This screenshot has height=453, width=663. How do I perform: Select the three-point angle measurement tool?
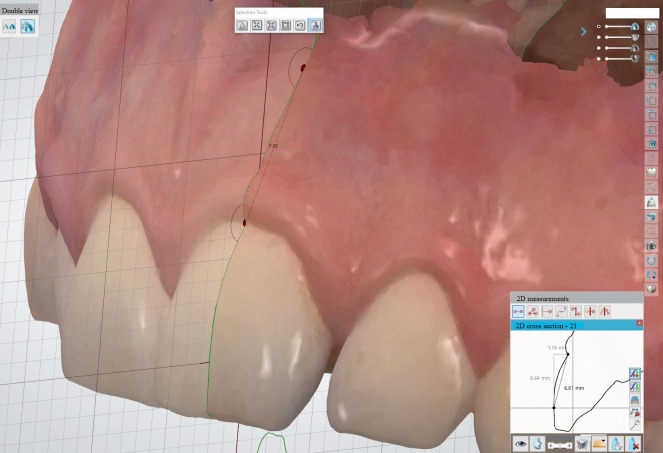(532, 312)
